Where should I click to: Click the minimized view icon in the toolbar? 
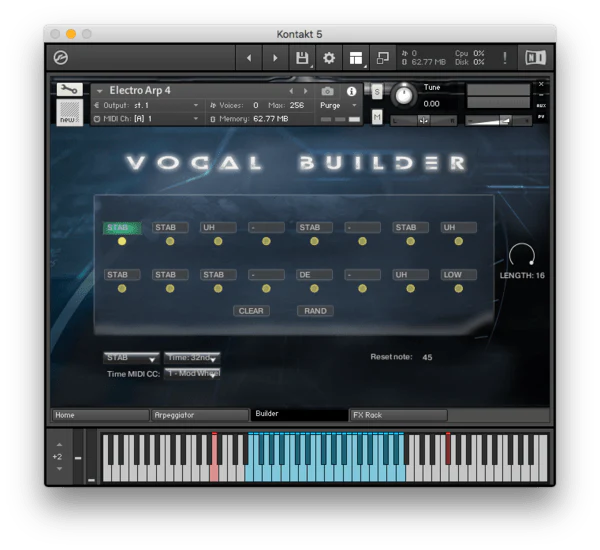[383, 58]
